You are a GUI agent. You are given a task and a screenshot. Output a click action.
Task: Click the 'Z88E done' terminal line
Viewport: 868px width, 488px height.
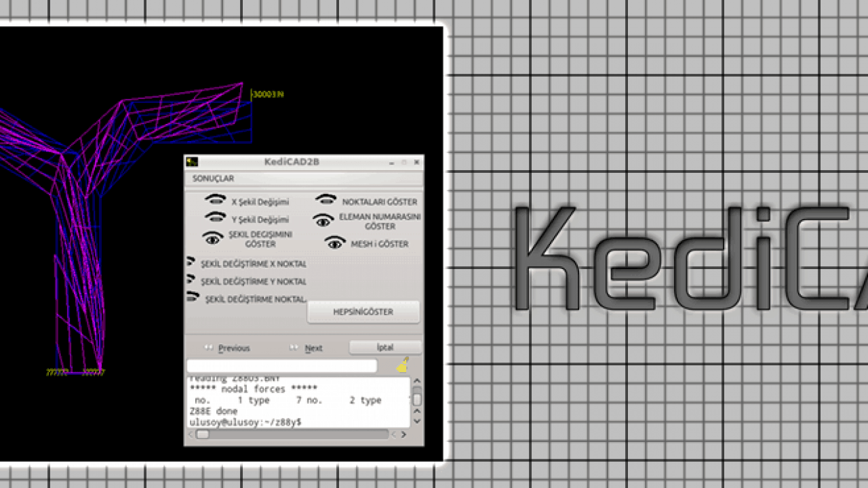pyautogui.click(x=214, y=411)
